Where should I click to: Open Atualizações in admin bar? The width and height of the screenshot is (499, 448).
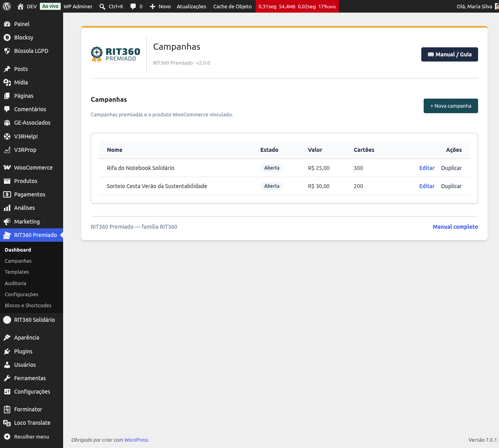click(x=191, y=6)
